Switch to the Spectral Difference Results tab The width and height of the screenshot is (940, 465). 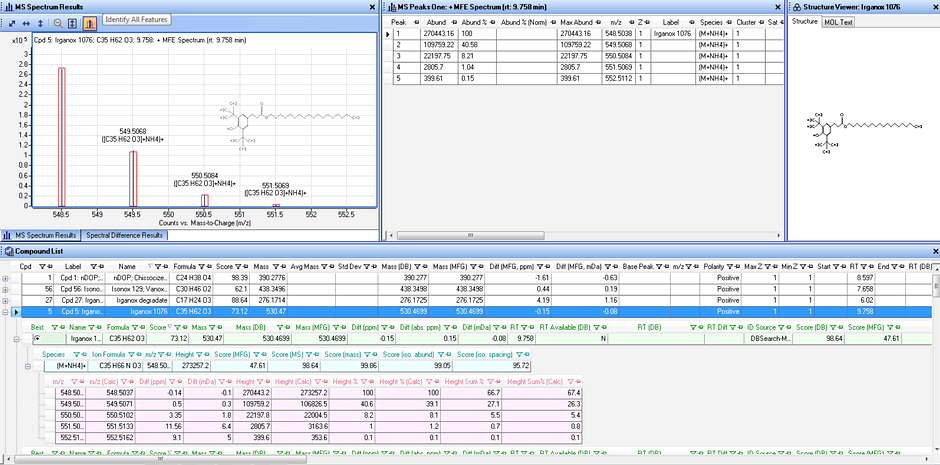pyautogui.click(x=124, y=235)
